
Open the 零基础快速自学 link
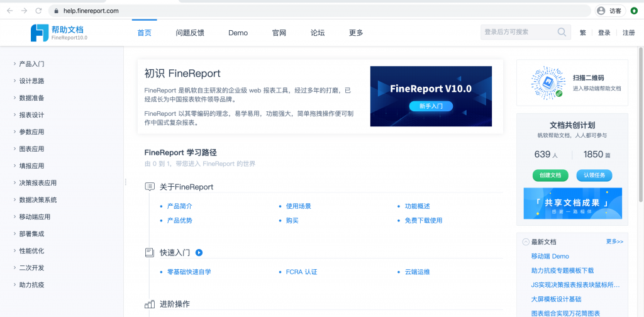pos(189,272)
